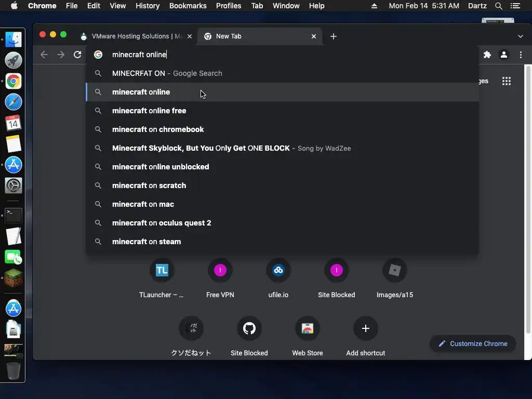Select the 'minecraft on scratch' suggestion
Viewport: 532px width, 399px height.
[282, 185]
